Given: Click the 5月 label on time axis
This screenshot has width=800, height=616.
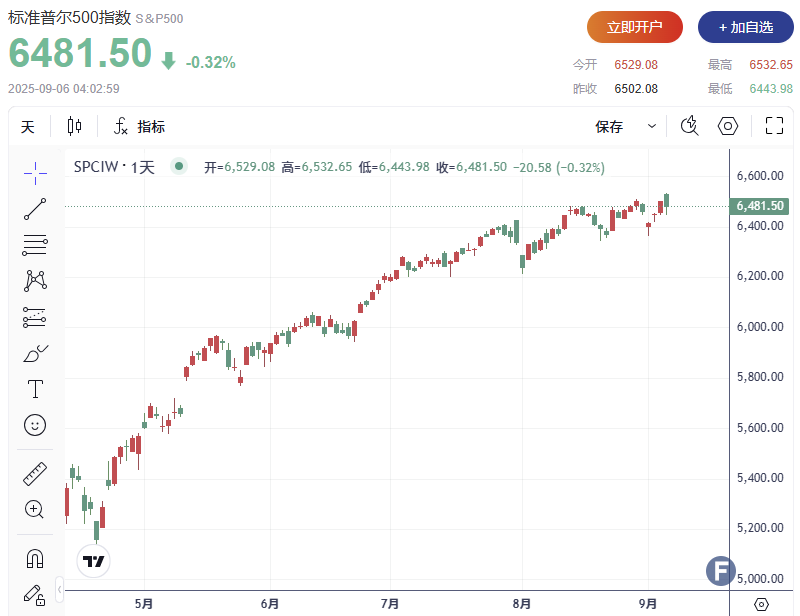Looking at the screenshot, I should (x=144, y=604).
